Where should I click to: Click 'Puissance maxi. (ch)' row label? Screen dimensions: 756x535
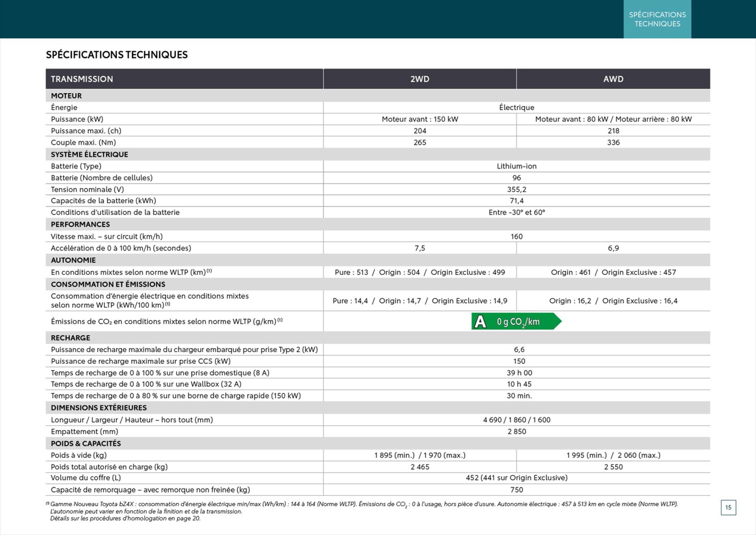click(x=86, y=131)
